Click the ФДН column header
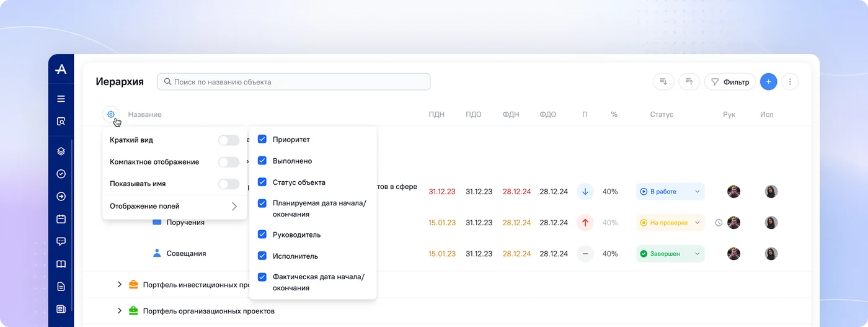The image size is (868, 327). tap(511, 115)
